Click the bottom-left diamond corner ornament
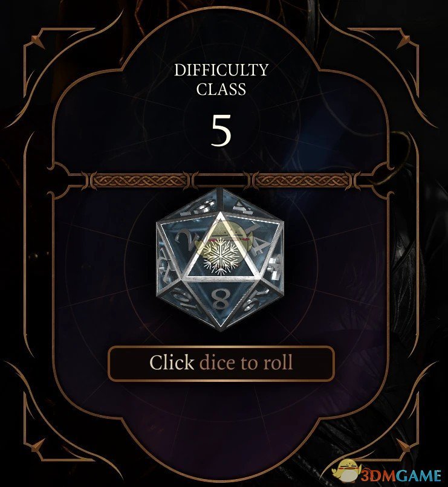 click(38, 447)
